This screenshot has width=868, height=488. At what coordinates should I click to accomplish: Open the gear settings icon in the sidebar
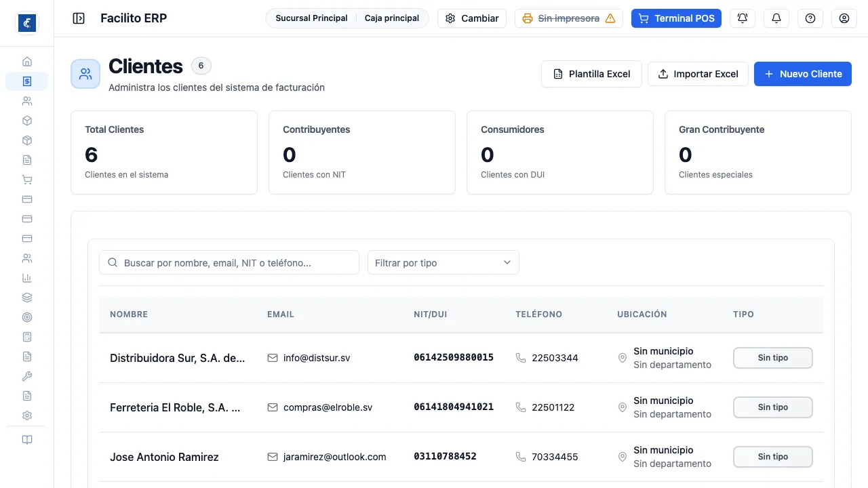tap(27, 415)
